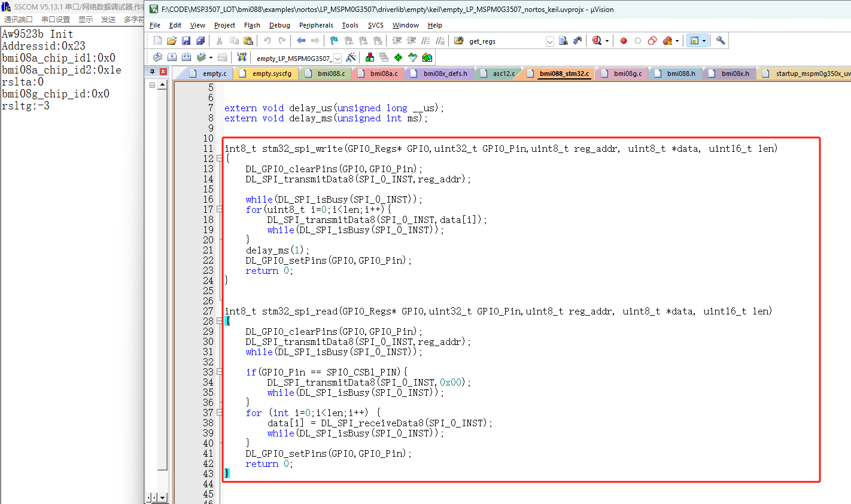The height and width of the screenshot is (504, 851).
Task: Open the Peripherals menu
Action: click(316, 25)
